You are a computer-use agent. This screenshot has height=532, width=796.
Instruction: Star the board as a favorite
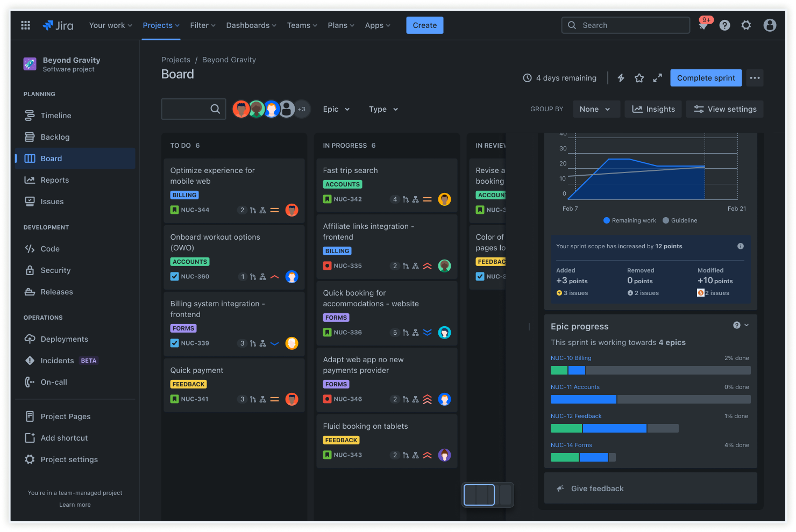(639, 77)
